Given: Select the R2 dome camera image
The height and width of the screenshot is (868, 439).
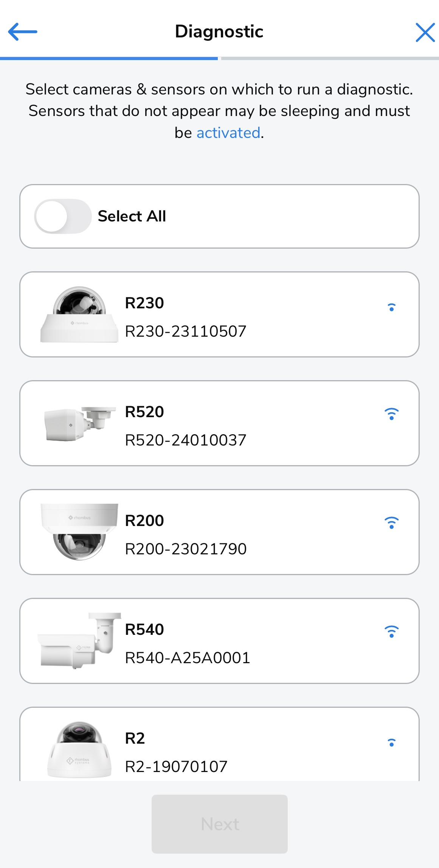Looking at the screenshot, I should (x=79, y=749).
